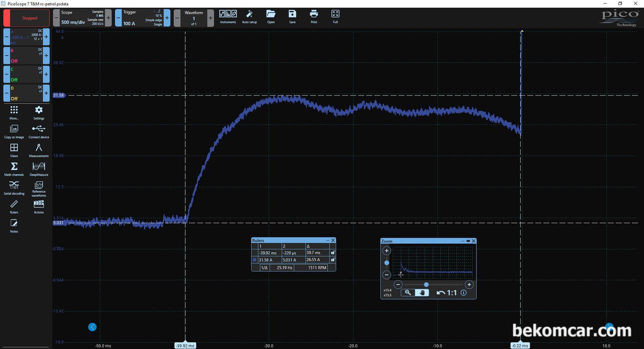
Task: Select the 31.58 amplitude ruler handle
Action: (59, 95)
